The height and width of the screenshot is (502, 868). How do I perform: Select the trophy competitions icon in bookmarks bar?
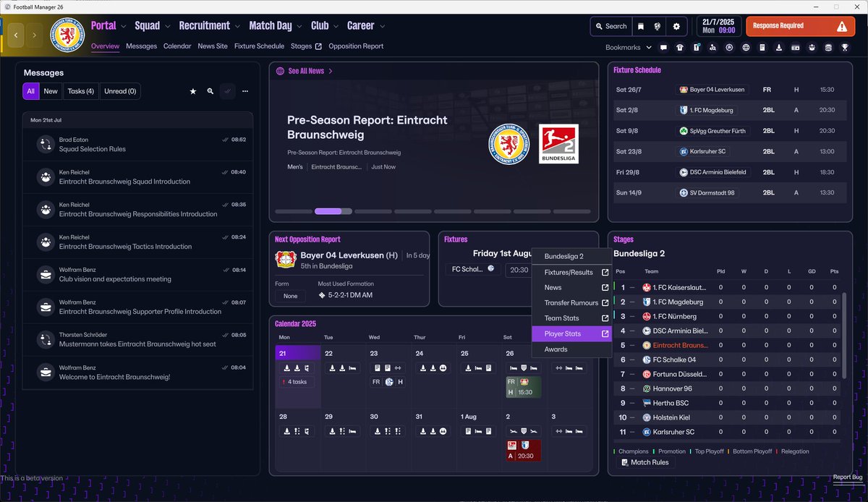coord(845,47)
